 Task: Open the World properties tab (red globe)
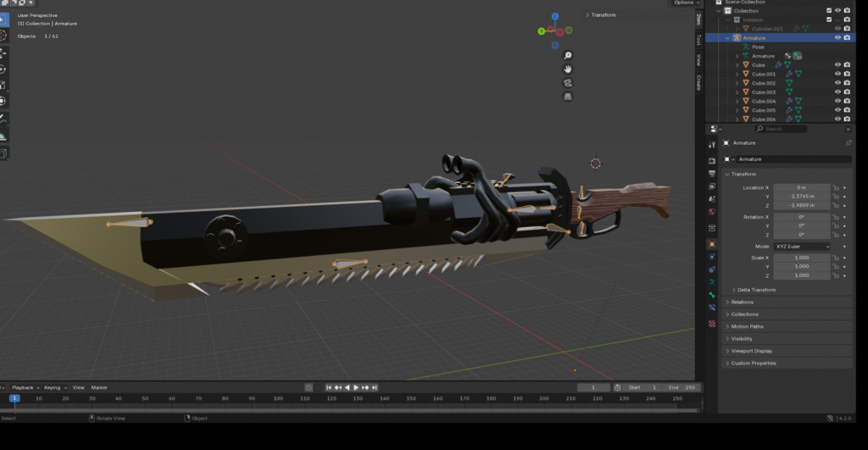click(712, 211)
